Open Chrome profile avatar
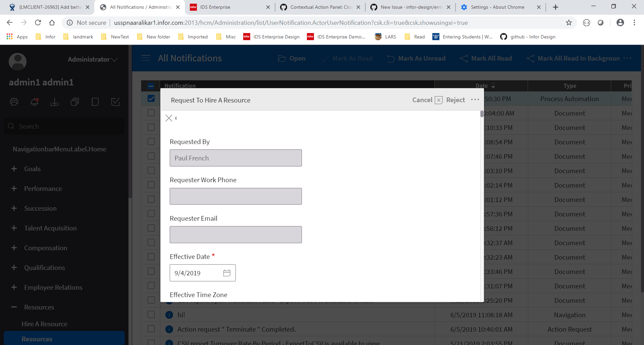This screenshot has height=345, width=644. tap(620, 22)
